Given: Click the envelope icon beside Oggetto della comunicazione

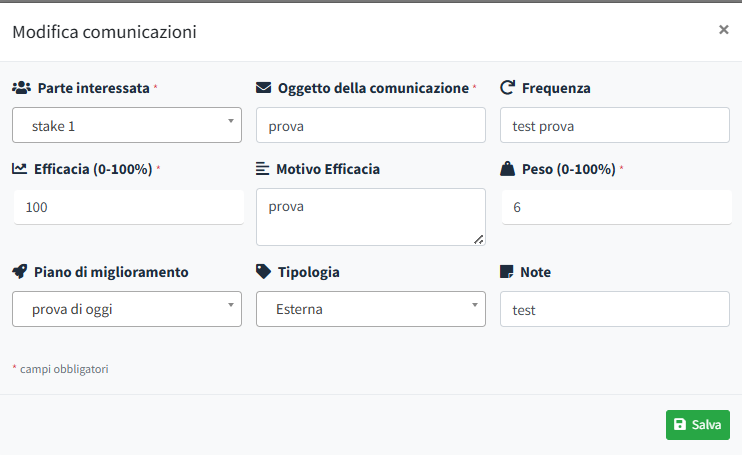Looking at the screenshot, I should (264, 88).
